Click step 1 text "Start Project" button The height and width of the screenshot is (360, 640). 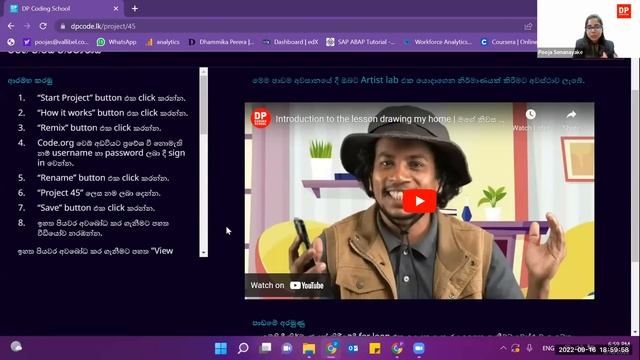(x=111, y=98)
